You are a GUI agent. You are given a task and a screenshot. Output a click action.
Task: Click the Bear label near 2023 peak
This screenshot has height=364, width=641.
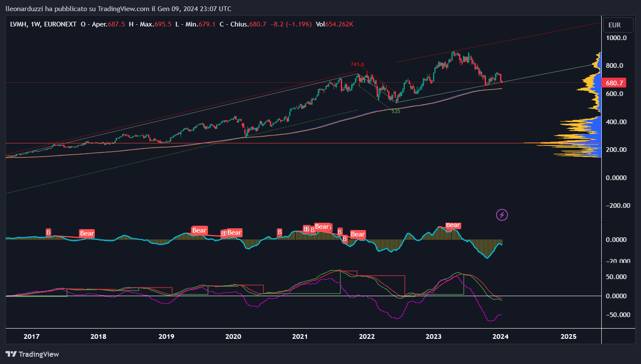click(x=453, y=225)
